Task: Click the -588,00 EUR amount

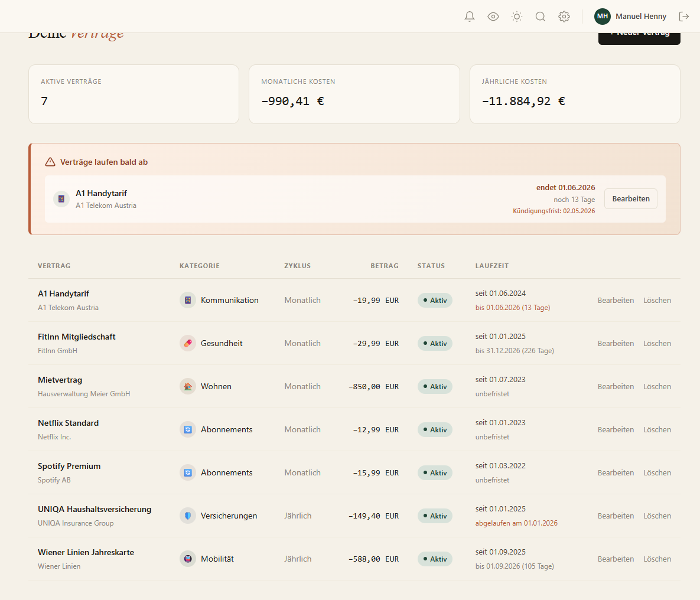Action: [x=374, y=559]
